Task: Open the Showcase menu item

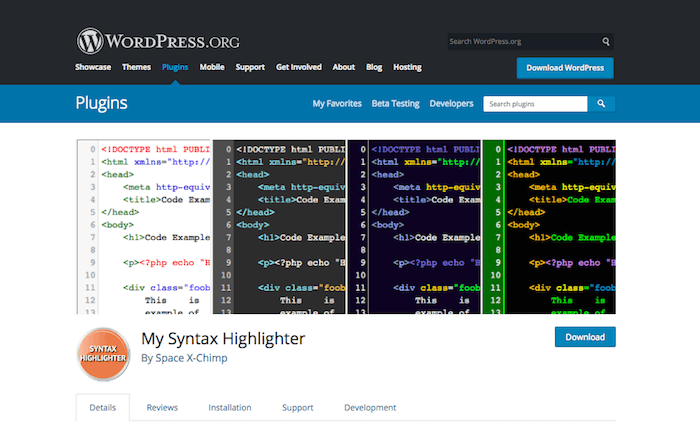Action: point(93,67)
